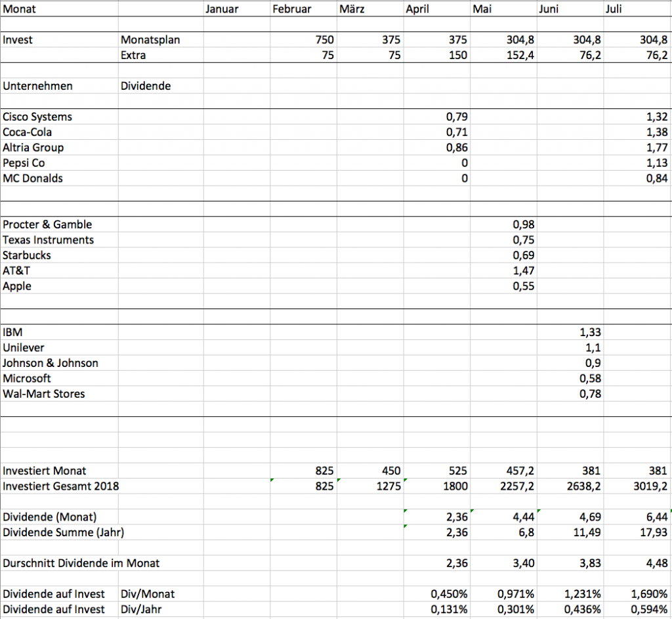Screen dimensions: 672x619
Task: Click MC Donalds' Juli dividend 0,84
Action: pyautogui.click(x=657, y=179)
